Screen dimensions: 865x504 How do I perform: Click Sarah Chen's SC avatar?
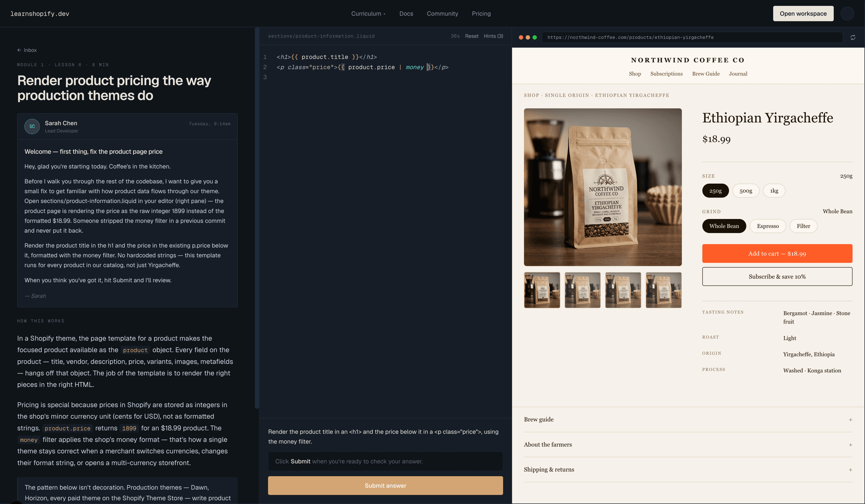coord(32,126)
